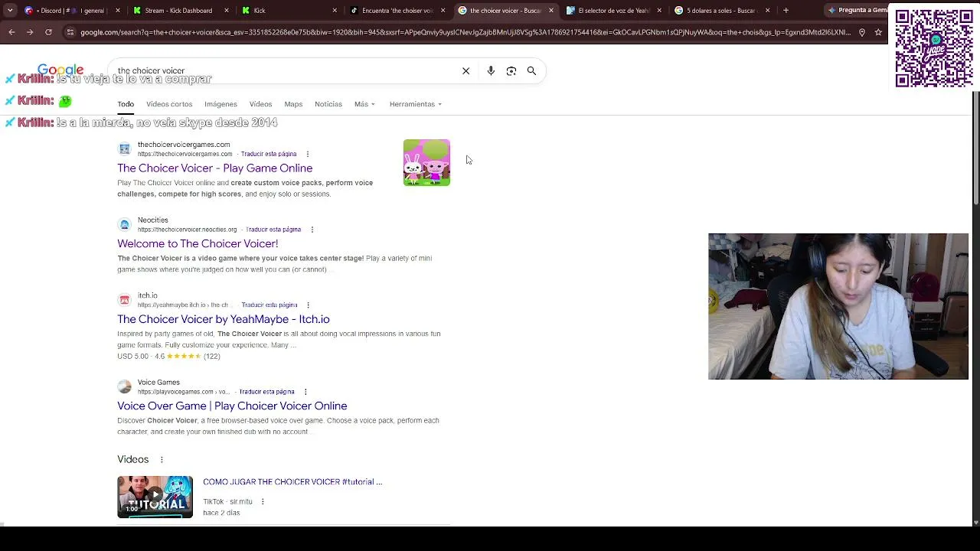Open more options for the Voice Games result
This screenshot has height=551, width=980.
point(305,392)
